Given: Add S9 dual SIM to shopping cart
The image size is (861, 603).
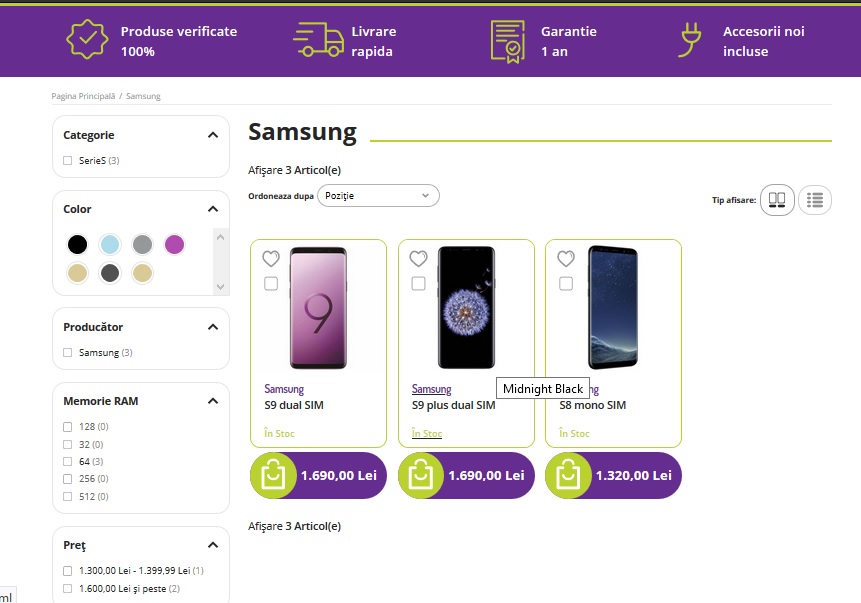Looking at the screenshot, I should [x=273, y=476].
